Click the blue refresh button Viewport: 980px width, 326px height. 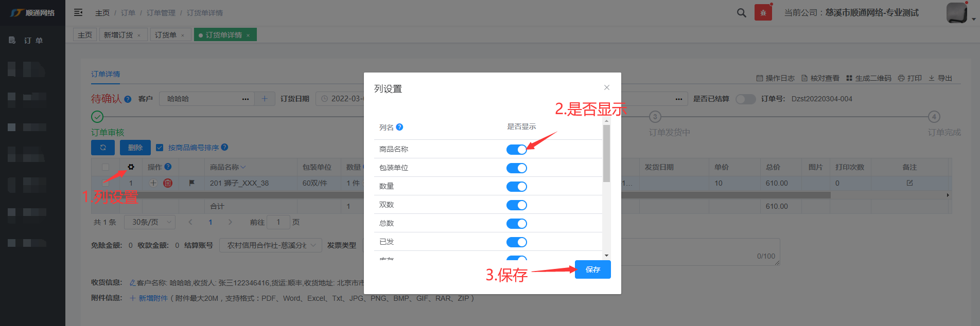click(103, 148)
